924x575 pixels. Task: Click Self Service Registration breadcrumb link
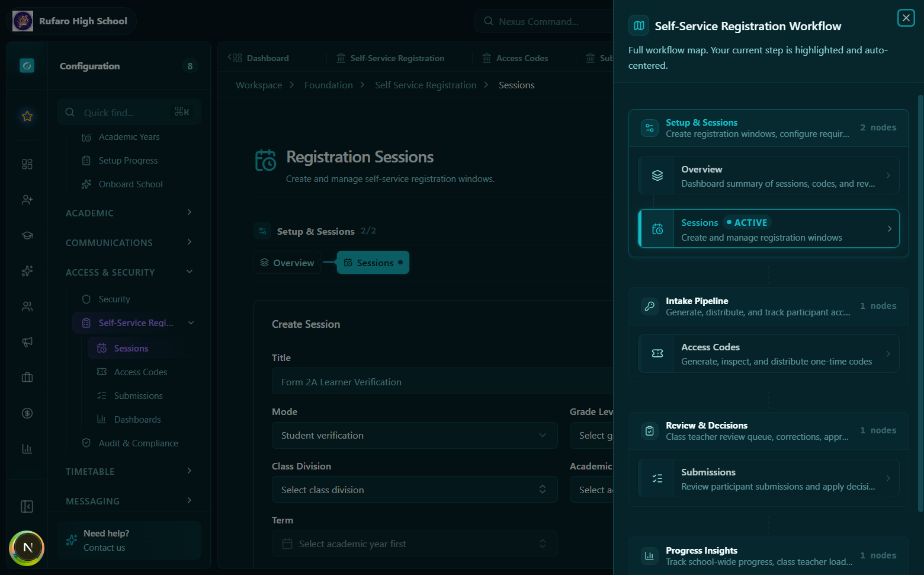tap(426, 85)
